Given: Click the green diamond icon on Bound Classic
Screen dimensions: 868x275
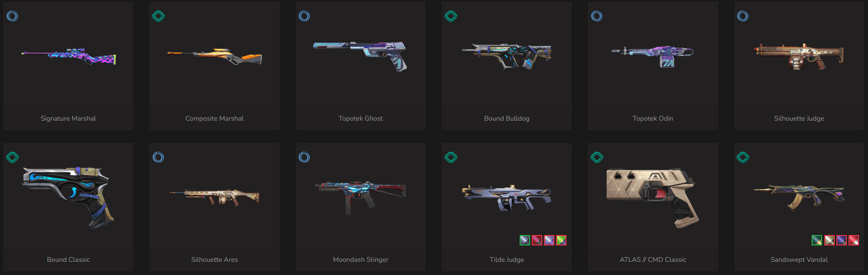Looking at the screenshot, I should click(x=12, y=157).
